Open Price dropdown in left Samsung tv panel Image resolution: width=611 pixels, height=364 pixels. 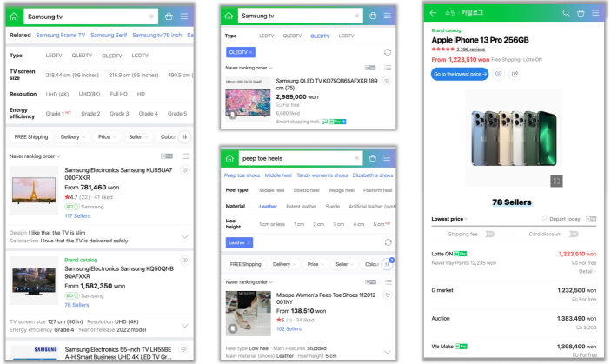[x=107, y=137]
